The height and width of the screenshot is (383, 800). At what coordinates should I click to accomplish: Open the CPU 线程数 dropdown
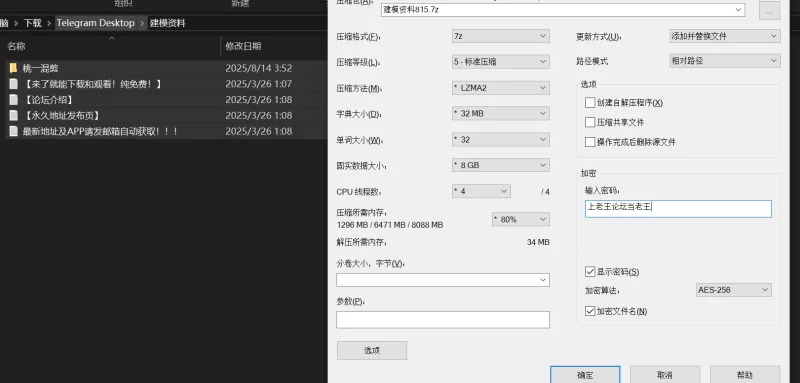coord(481,191)
